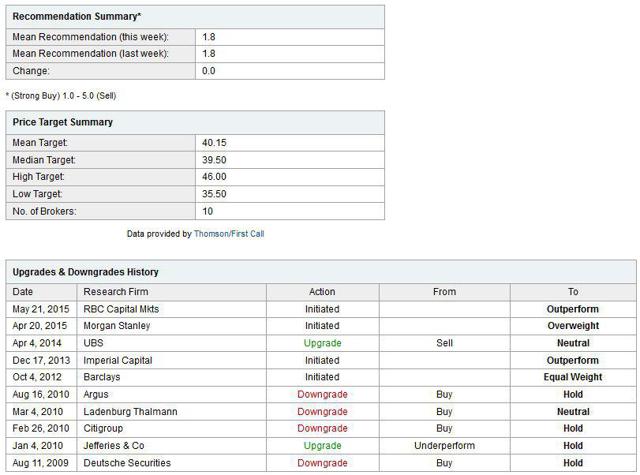Image resolution: width=640 pixels, height=475 pixels.
Task: Click the Downgrade action for Argus
Action: 322,395
